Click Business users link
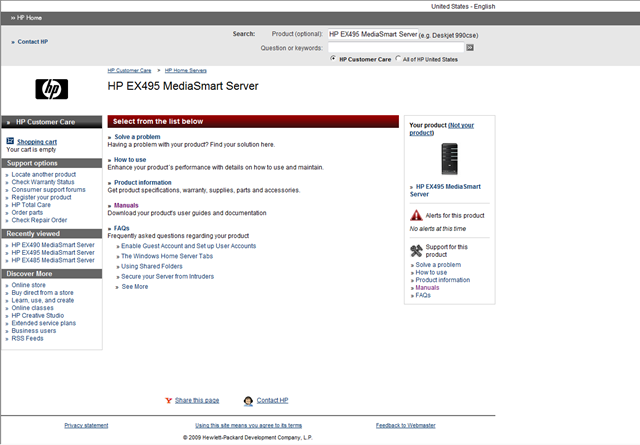The width and height of the screenshot is (640, 445). 34,331
